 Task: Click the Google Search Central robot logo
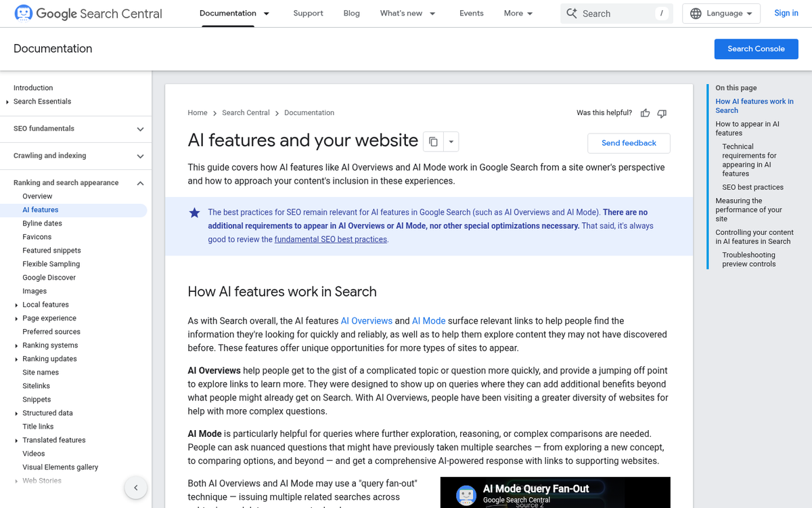pos(23,13)
